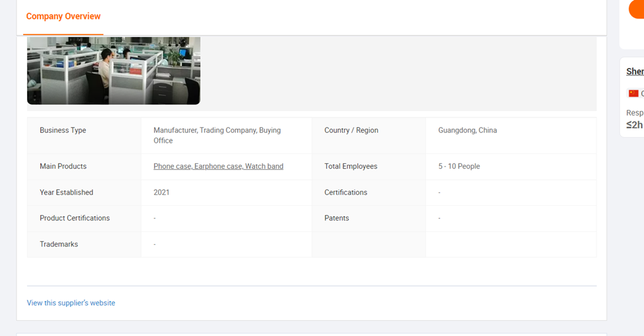The height and width of the screenshot is (336, 644).
Task: Select the Product Certifications label
Action: (75, 218)
